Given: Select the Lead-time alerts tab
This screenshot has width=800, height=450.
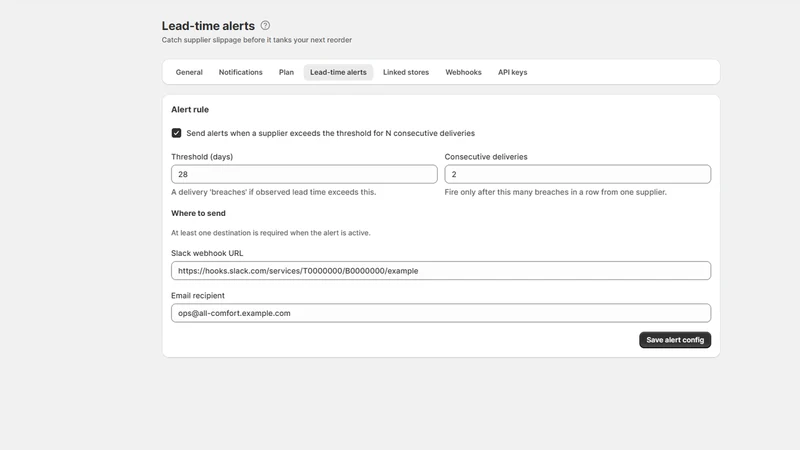Looking at the screenshot, I should tap(338, 72).
